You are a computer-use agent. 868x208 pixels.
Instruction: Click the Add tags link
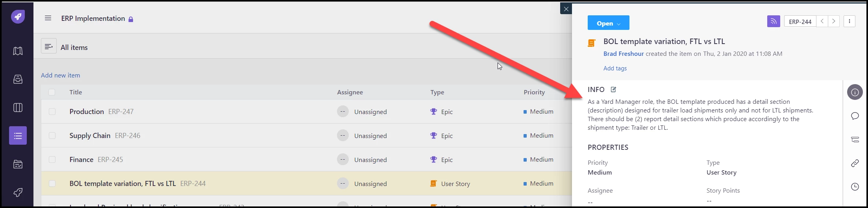coord(615,68)
